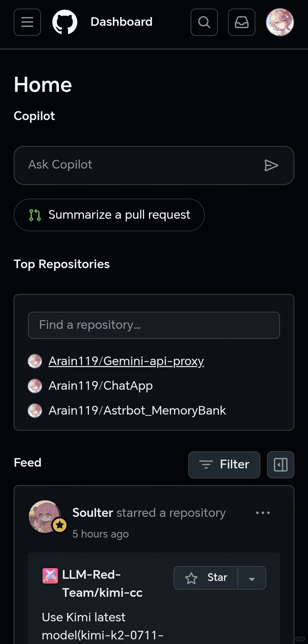Choose Summarize a pull request suggestion
Screen dimensions: 308x644
109,215
